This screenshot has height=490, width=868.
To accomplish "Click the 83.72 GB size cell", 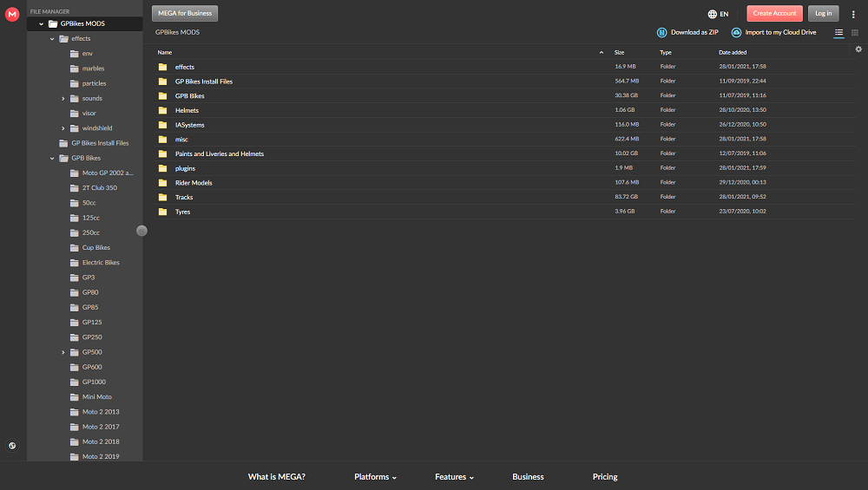I will [626, 197].
